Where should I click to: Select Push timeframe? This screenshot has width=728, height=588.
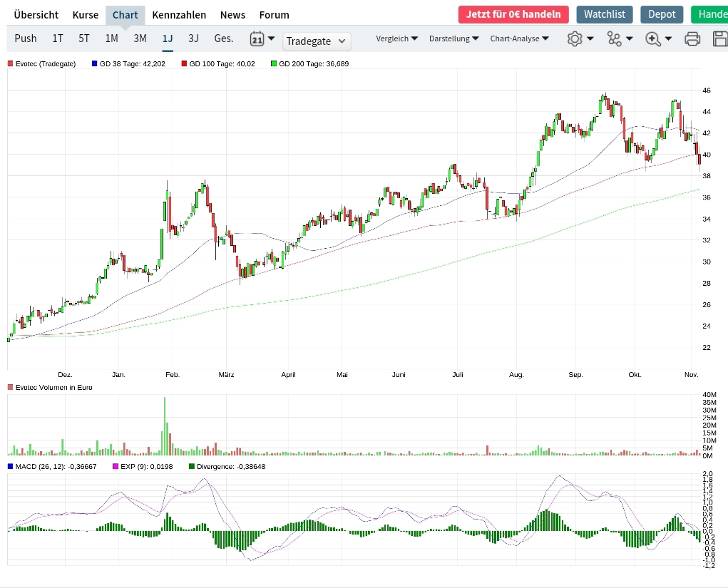click(x=26, y=38)
